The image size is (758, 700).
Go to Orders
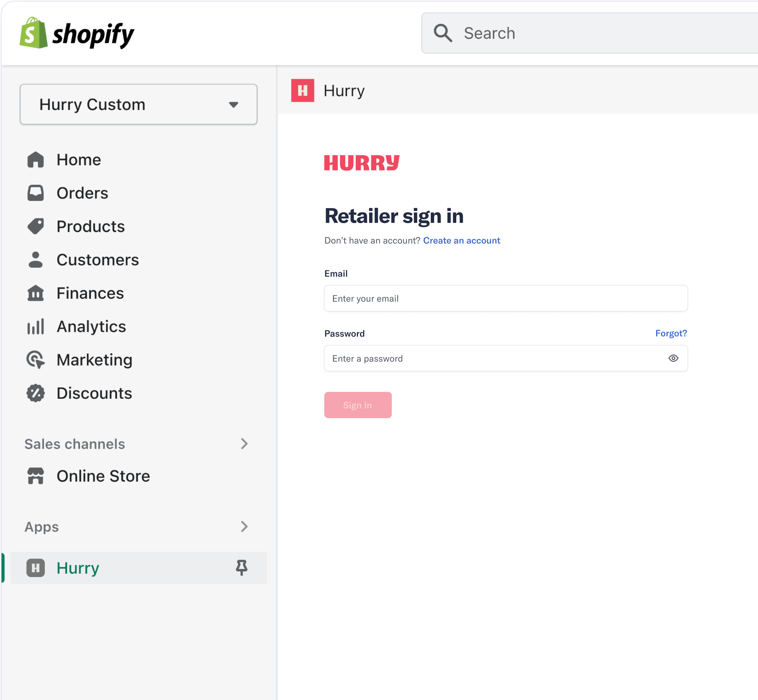(x=82, y=193)
